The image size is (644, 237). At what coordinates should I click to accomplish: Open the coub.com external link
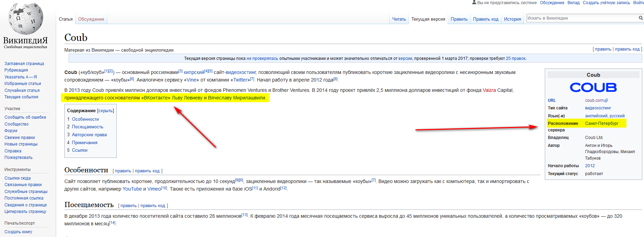pos(596,100)
